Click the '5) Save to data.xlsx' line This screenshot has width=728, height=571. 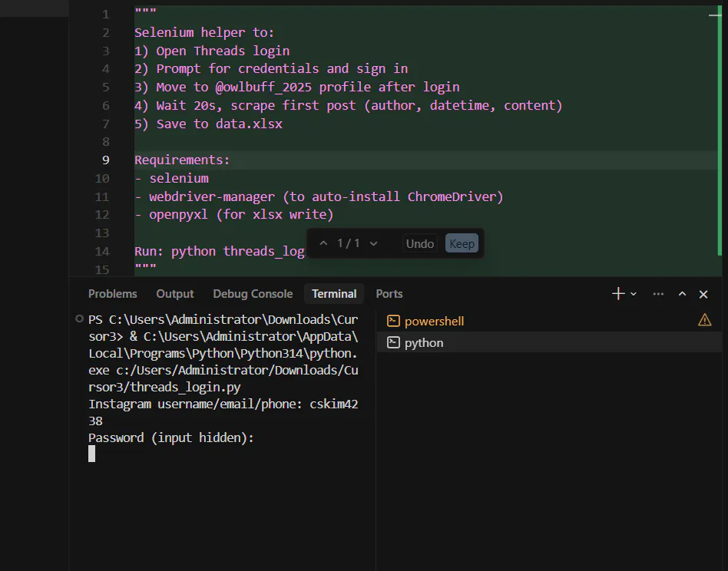(x=208, y=124)
